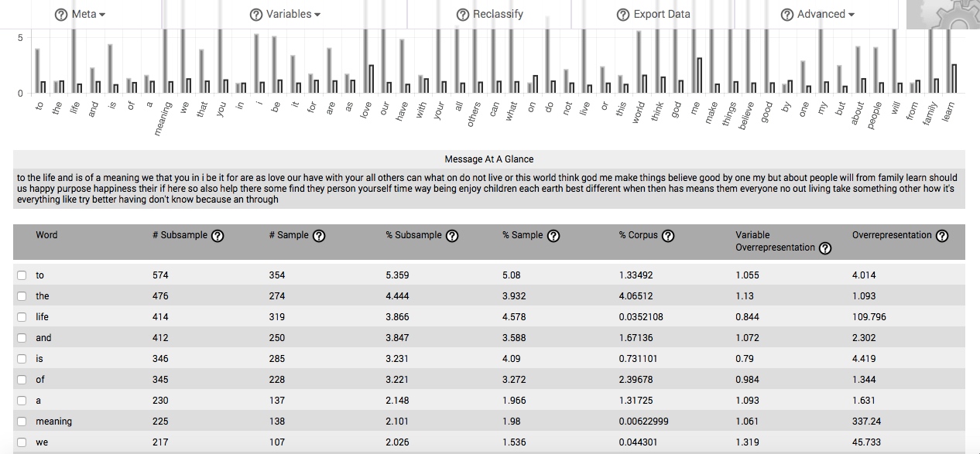Viewport: 980px width, 454px height.
Task: Click value 3.221 in 'of' row
Action: [397, 380]
